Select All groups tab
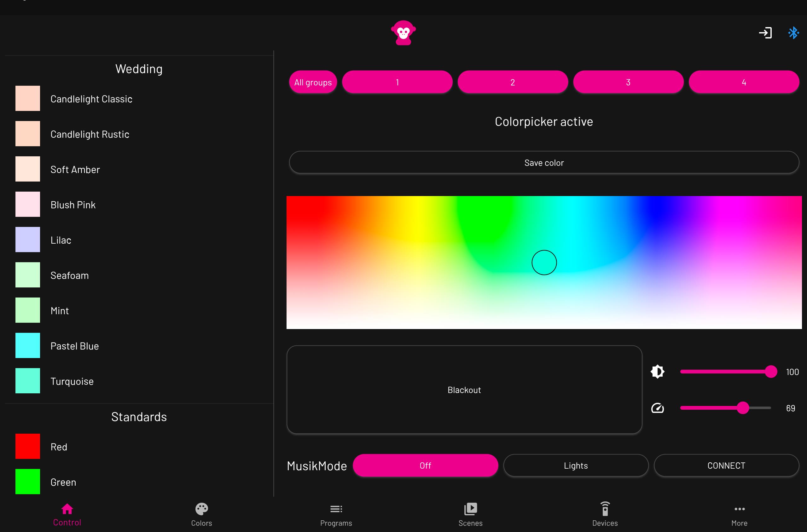 click(x=313, y=83)
